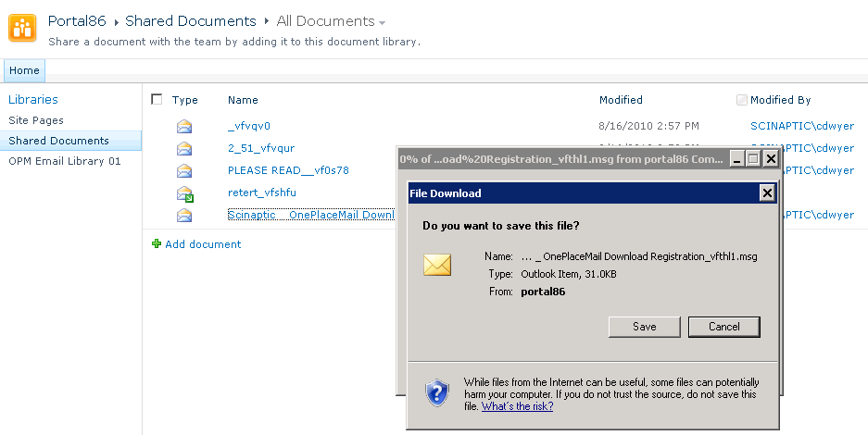Toggle the Modified By column checkbox
The image size is (868, 435).
coord(742,100)
